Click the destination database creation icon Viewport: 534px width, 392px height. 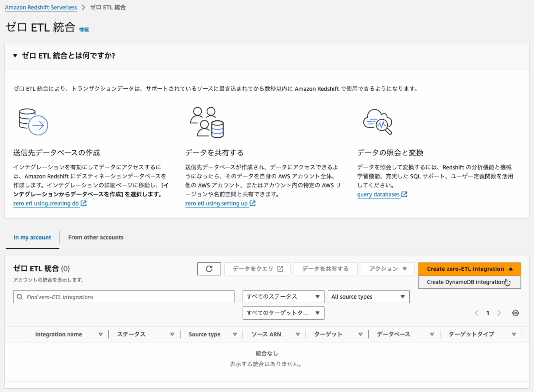pyautogui.click(x=33, y=122)
